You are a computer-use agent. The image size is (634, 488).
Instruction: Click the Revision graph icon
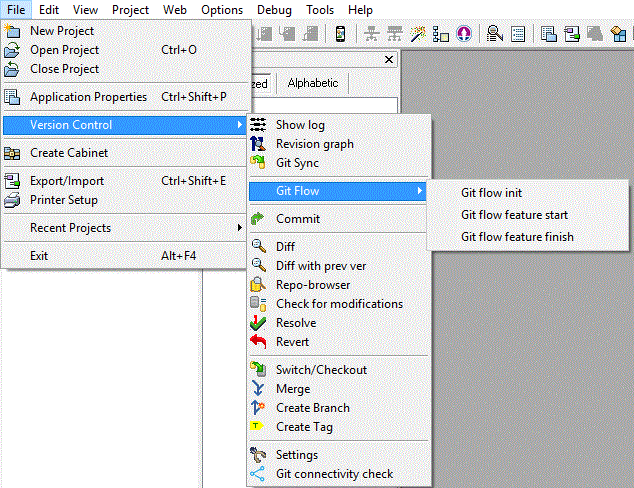pos(258,144)
